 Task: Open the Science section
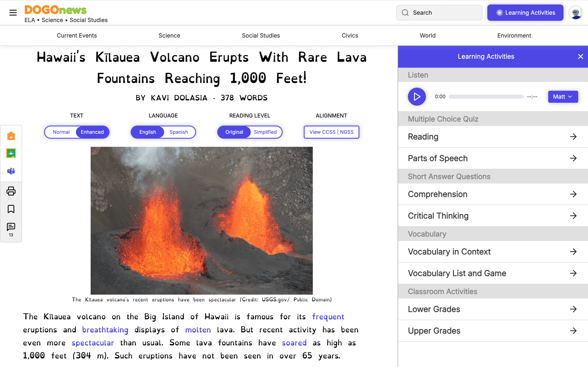(169, 35)
